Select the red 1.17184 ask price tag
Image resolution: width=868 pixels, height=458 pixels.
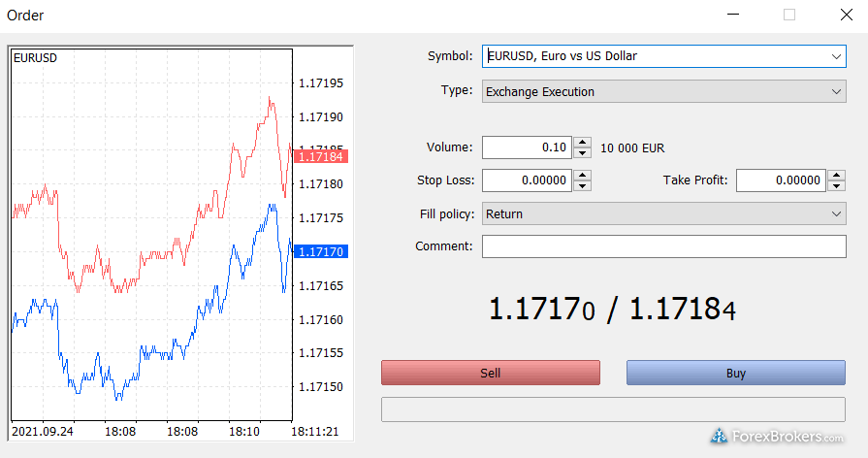321,156
